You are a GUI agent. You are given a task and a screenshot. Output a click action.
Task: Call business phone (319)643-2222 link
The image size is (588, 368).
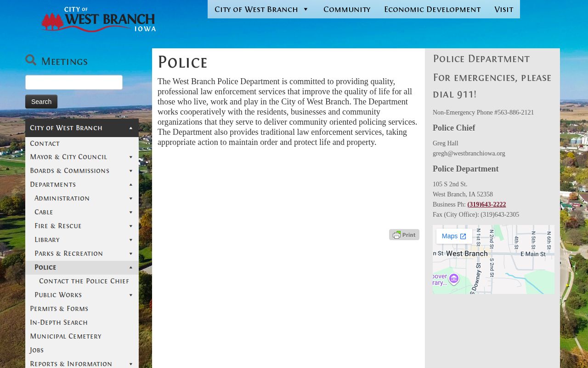(486, 205)
